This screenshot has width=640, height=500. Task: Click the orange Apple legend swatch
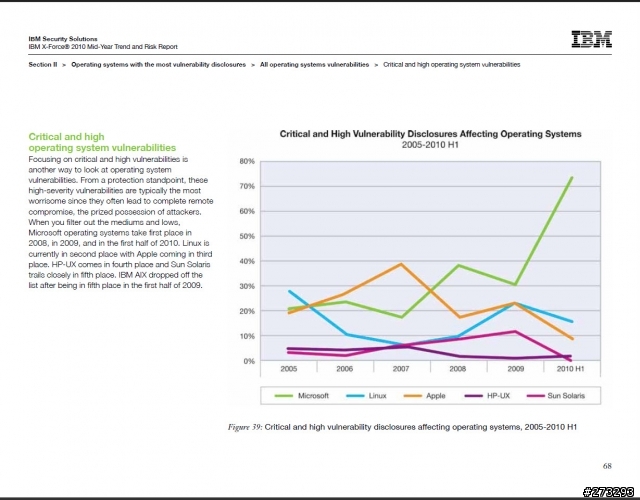[412, 396]
